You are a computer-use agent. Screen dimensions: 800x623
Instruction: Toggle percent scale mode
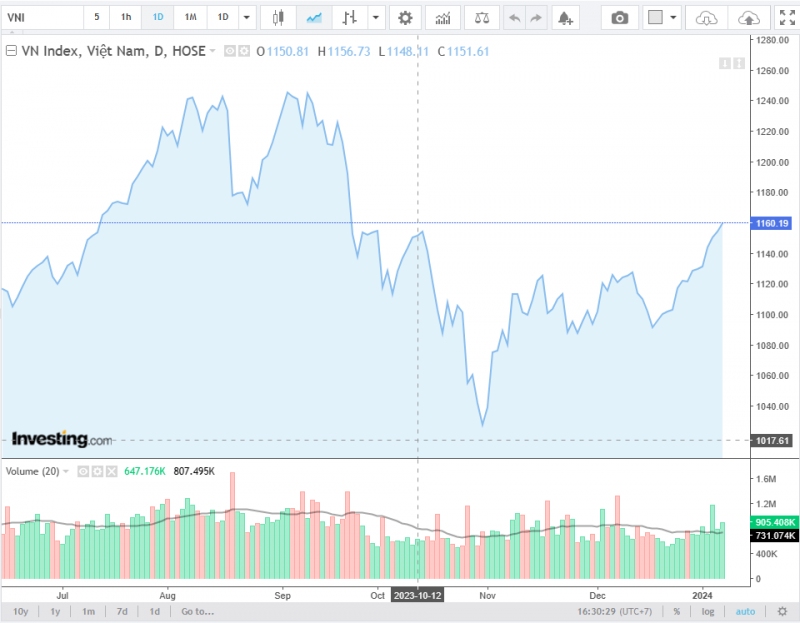click(677, 611)
